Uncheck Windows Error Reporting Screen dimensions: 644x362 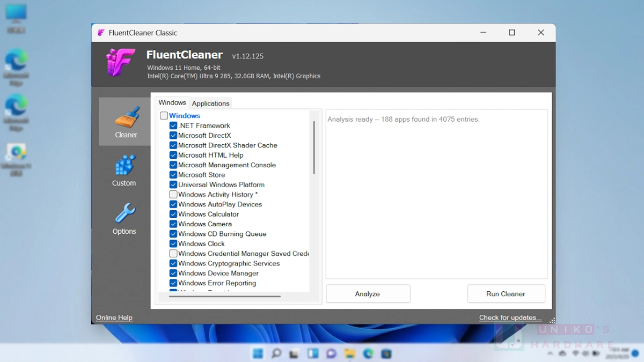coord(173,283)
